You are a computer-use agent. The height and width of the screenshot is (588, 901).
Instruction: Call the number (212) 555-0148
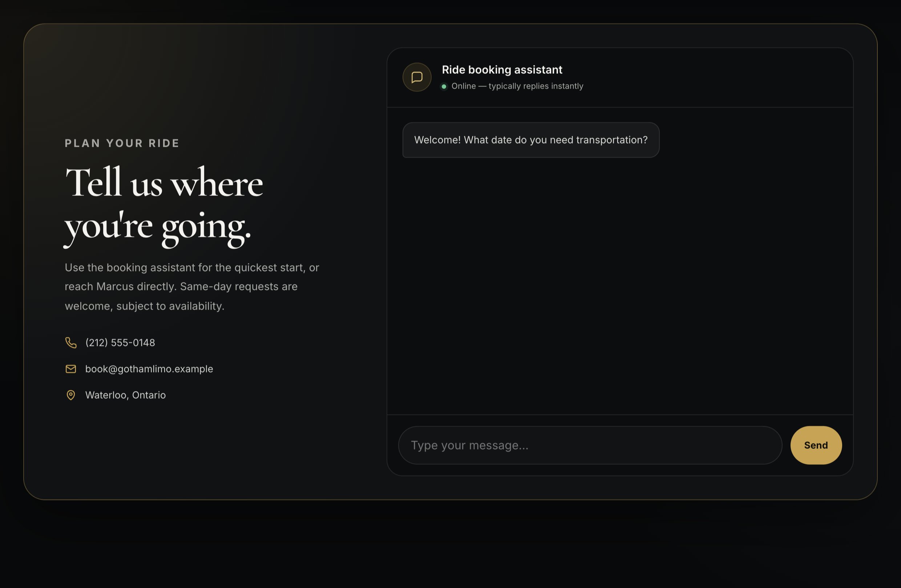pos(120,343)
